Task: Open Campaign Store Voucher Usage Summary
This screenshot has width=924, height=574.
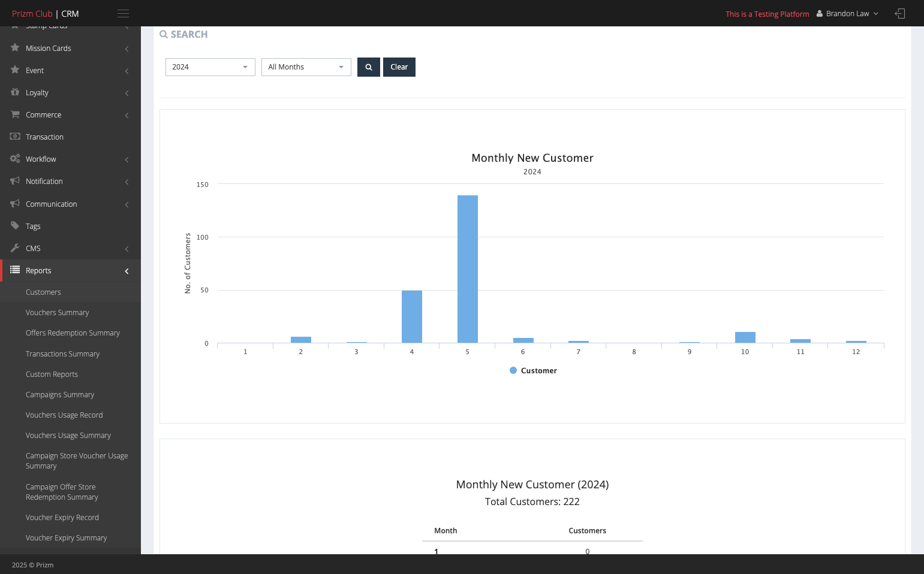Action: 77,461
